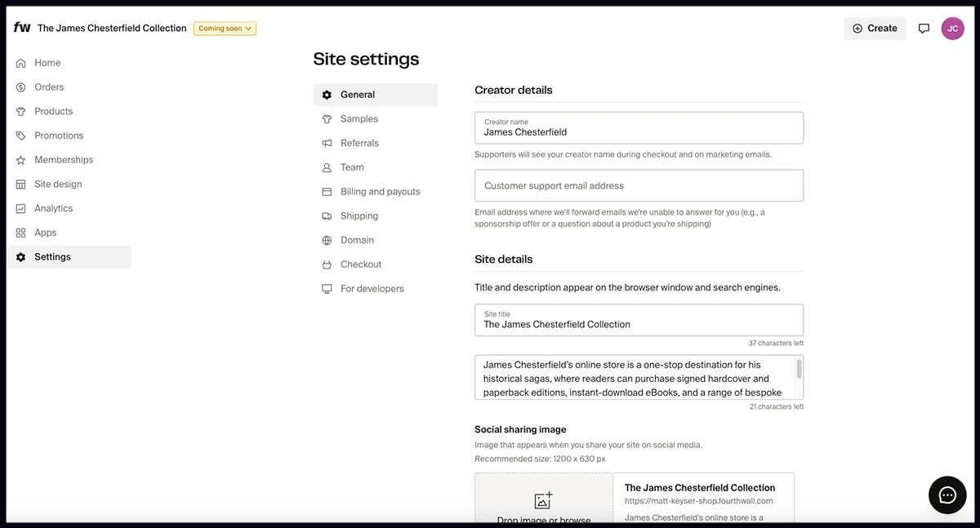Click the Orders dollar icon in sidebar
The width and height of the screenshot is (980, 528).
point(21,87)
